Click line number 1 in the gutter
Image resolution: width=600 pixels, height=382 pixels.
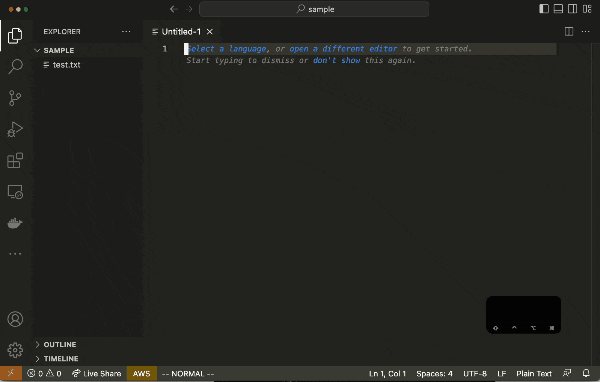165,49
